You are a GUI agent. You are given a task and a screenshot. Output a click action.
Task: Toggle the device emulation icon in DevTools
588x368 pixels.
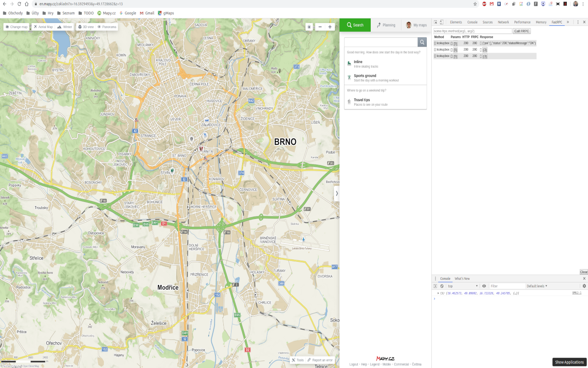tap(442, 22)
